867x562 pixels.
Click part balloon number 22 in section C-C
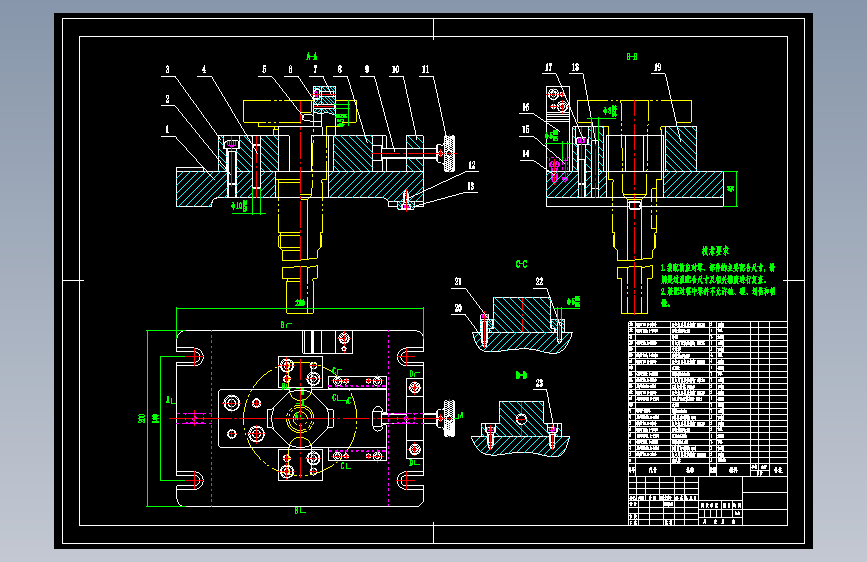[x=540, y=282]
